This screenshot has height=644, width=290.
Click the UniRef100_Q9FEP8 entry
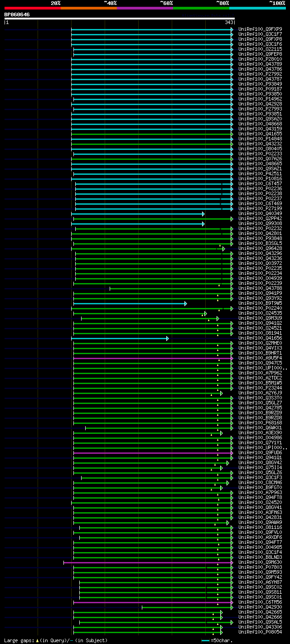(260, 54)
